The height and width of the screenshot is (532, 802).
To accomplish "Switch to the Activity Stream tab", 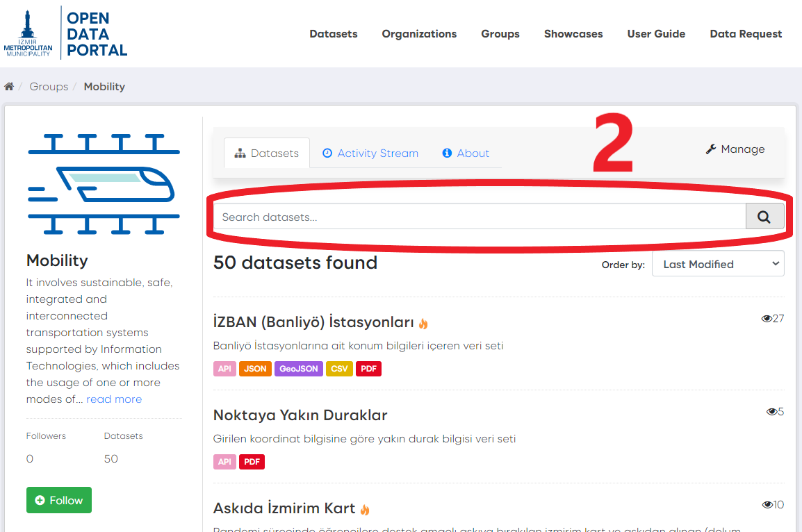I will pos(370,153).
